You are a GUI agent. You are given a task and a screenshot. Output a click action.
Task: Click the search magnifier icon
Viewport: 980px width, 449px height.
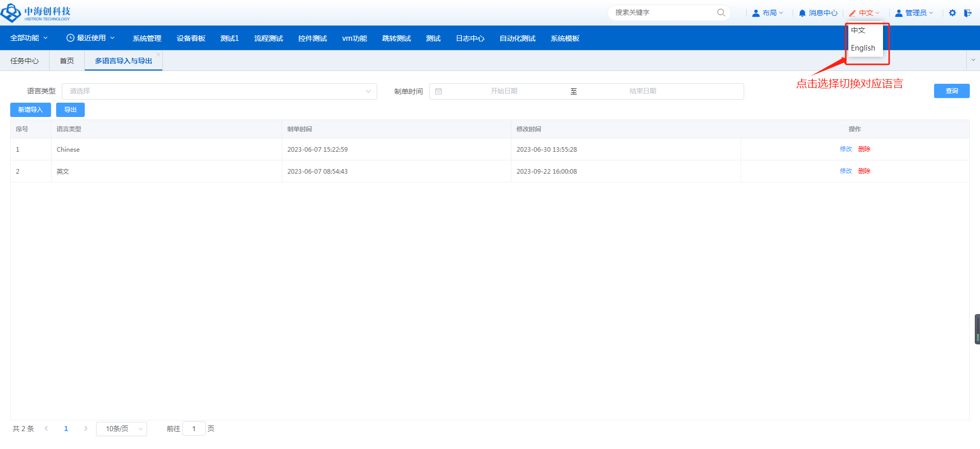click(x=721, y=13)
